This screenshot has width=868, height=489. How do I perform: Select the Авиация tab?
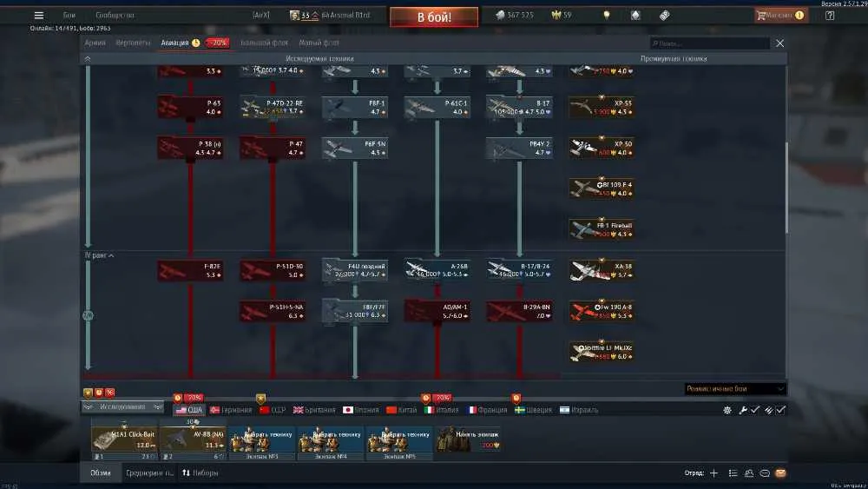[175, 43]
